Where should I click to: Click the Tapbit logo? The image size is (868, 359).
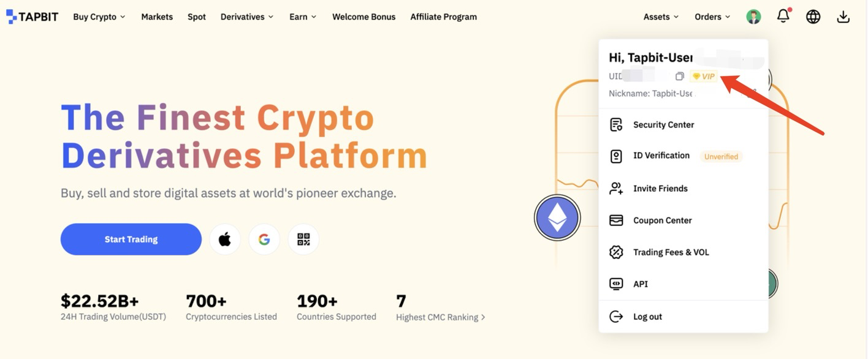click(32, 17)
